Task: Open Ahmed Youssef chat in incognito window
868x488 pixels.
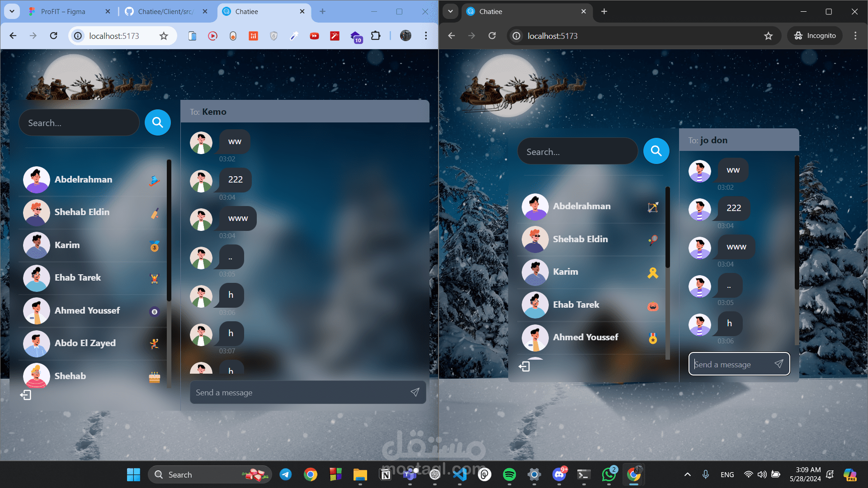Action: tap(590, 338)
